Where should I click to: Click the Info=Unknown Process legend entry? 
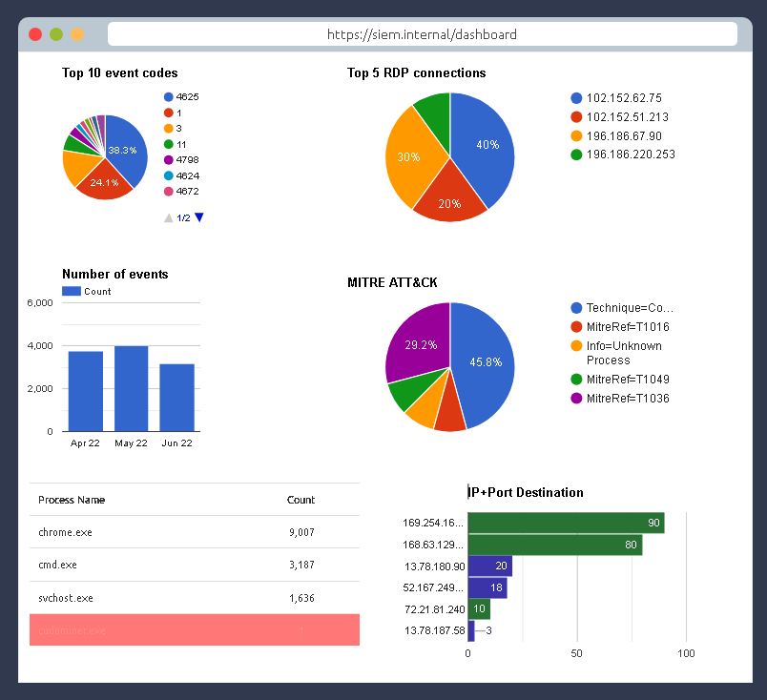click(x=624, y=353)
